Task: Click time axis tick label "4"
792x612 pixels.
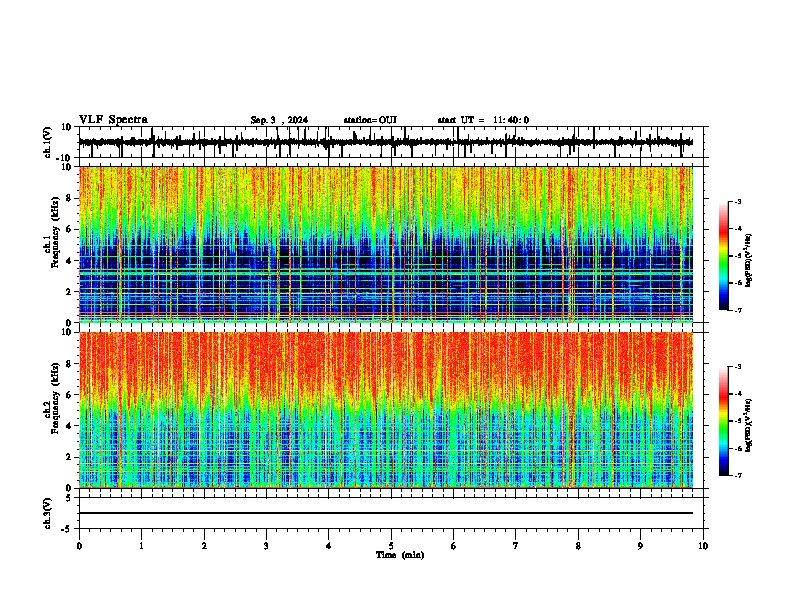Action: click(329, 546)
